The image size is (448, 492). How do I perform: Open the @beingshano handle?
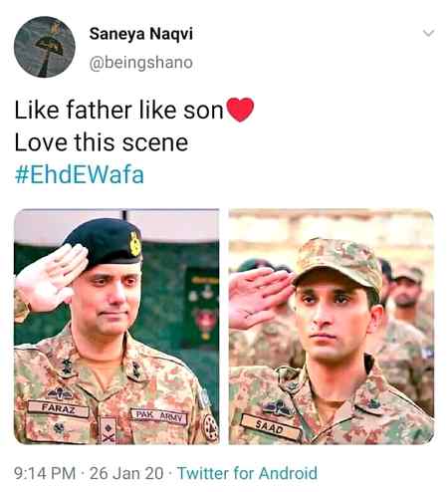coord(141,63)
